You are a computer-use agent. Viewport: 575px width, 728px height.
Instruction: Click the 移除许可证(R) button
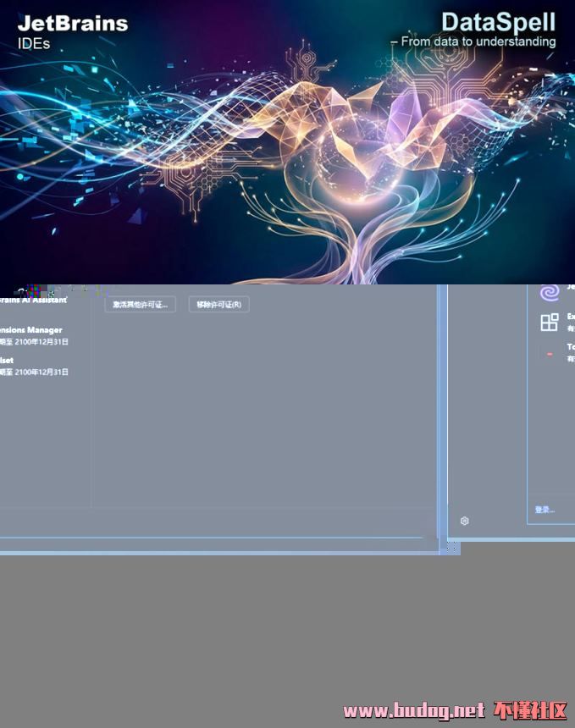(218, 305)
